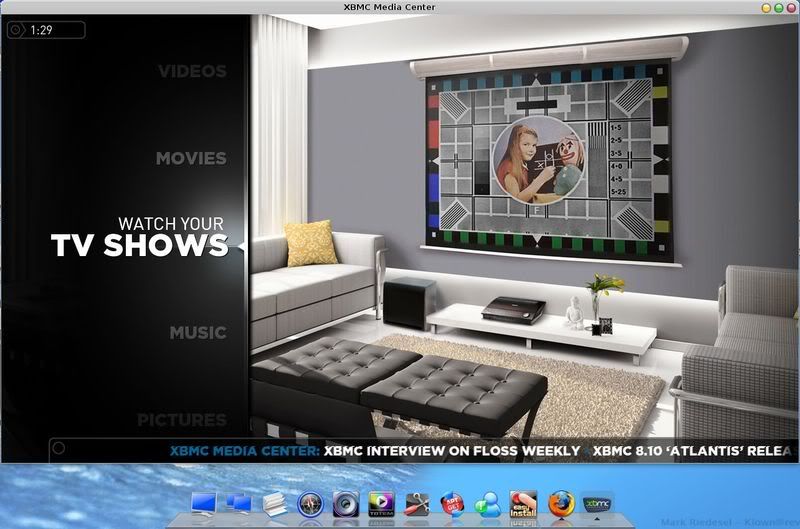Launch Firefox from the dock
This screenshot has height=529, width=800.
561,505
